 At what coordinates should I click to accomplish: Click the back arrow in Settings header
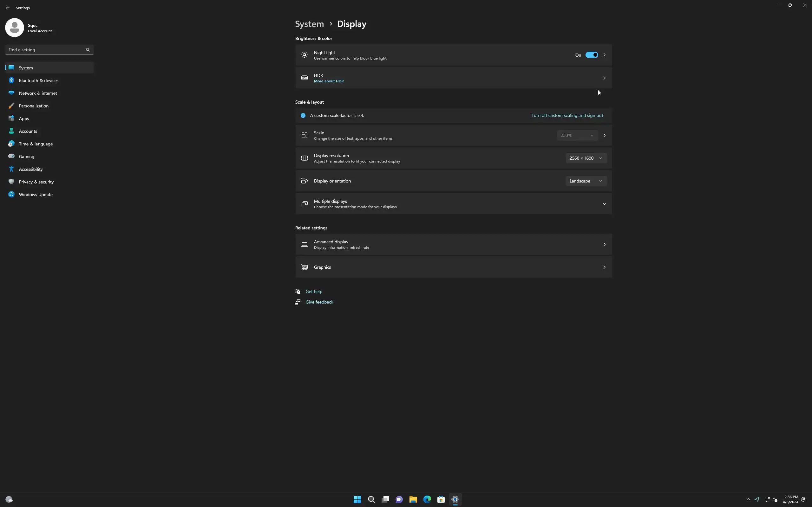[7, 8]
